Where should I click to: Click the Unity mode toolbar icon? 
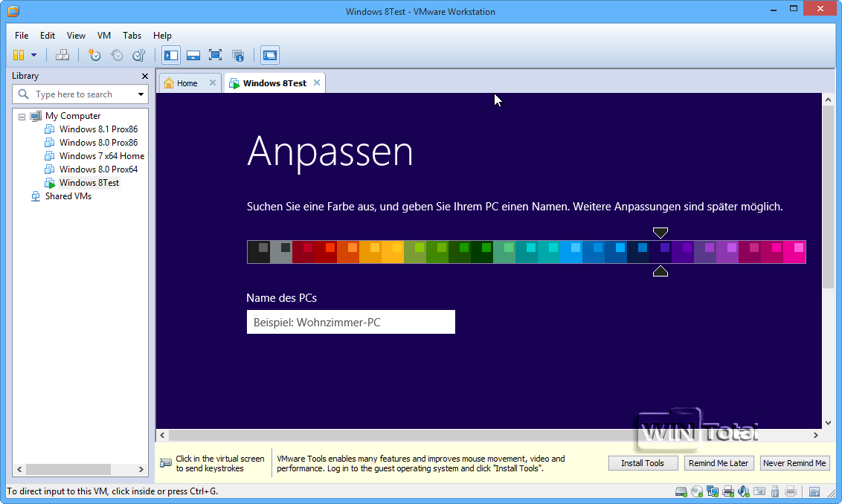tap(238, 55)
